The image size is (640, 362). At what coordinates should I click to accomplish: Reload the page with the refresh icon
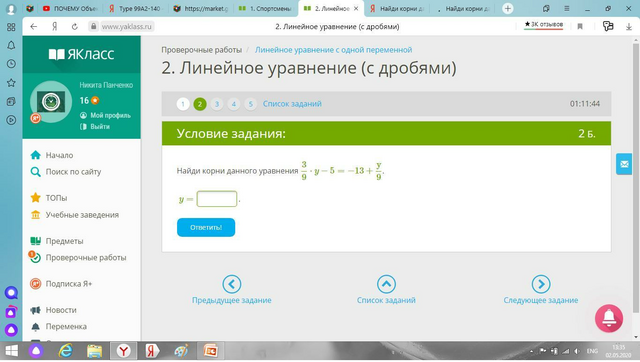[x=74, y=27]
